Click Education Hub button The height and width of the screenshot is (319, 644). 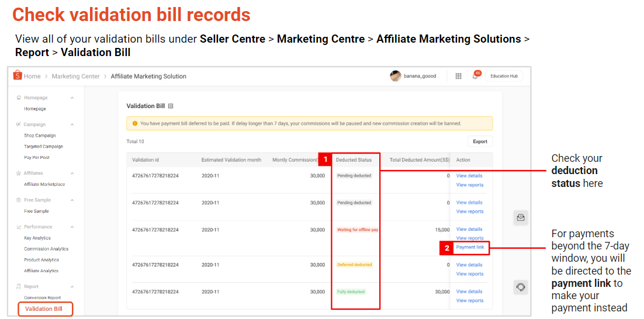[x=504, y=76]
